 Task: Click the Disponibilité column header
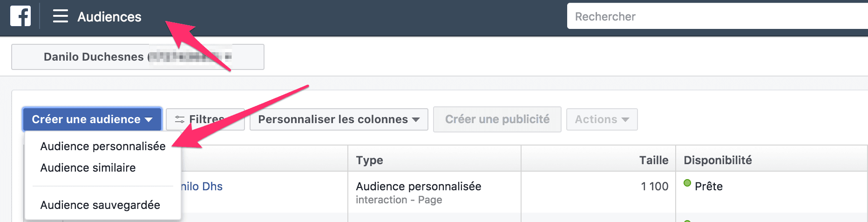tap(718, 160)
